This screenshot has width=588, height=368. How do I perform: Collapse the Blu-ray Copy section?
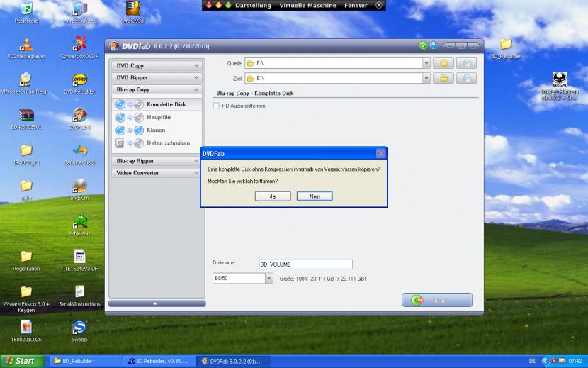pos(157,89)
